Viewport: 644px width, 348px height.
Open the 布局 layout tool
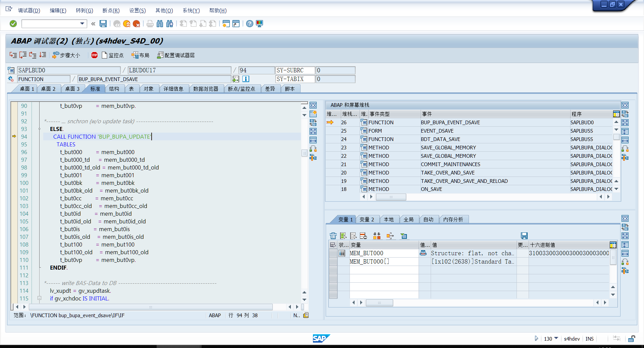pyautogui.click(x=141, y=55)
